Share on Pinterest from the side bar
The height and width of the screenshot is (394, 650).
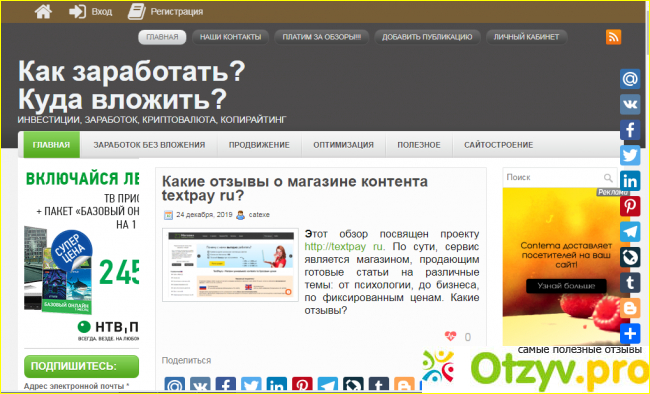[630, 206]
